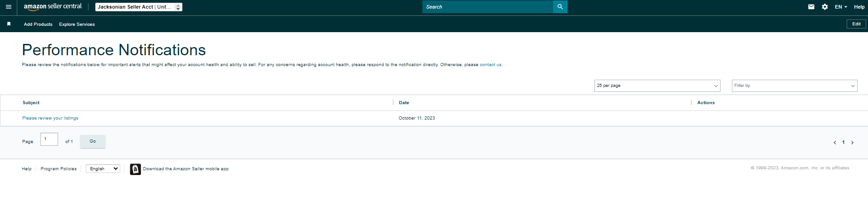Image resolution: width=868 pixels, height=206 pixels.
Task: Expand the 25 per page dropdown
Action: (657, 86)
